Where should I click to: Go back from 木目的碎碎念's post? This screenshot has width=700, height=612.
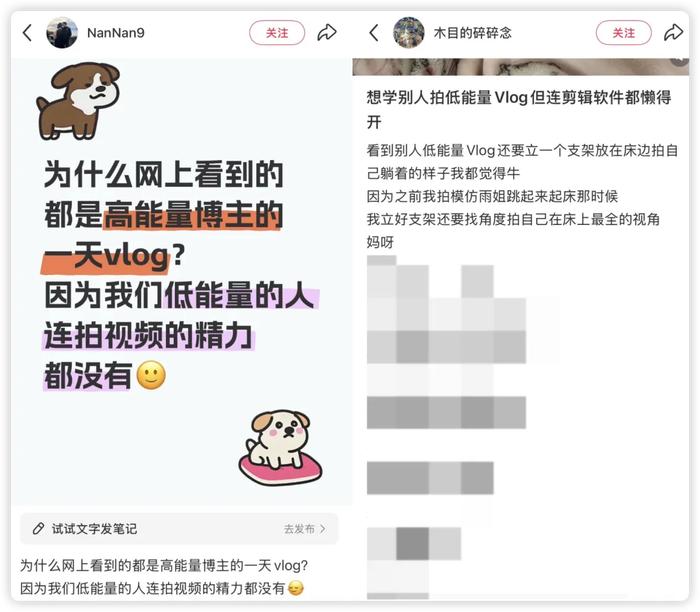click(x=374, y=33)
